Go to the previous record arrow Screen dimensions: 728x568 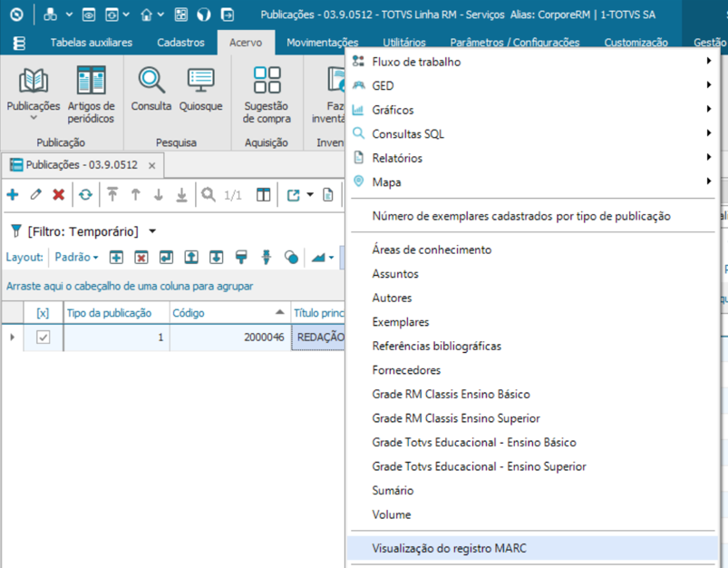pyautogui.click(x=136, y=194)
